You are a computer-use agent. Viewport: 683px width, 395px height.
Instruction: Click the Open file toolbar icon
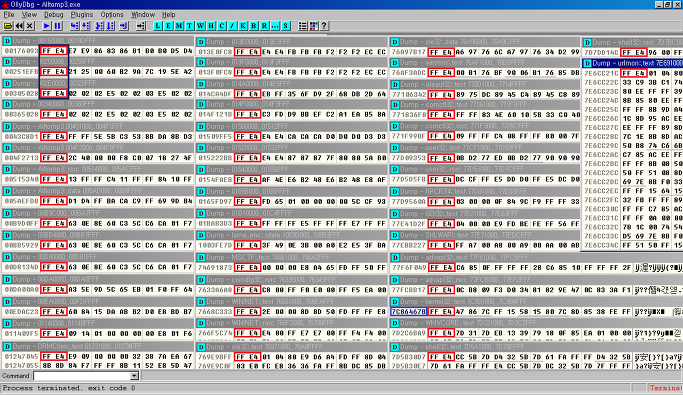click(x=8, y=26)
